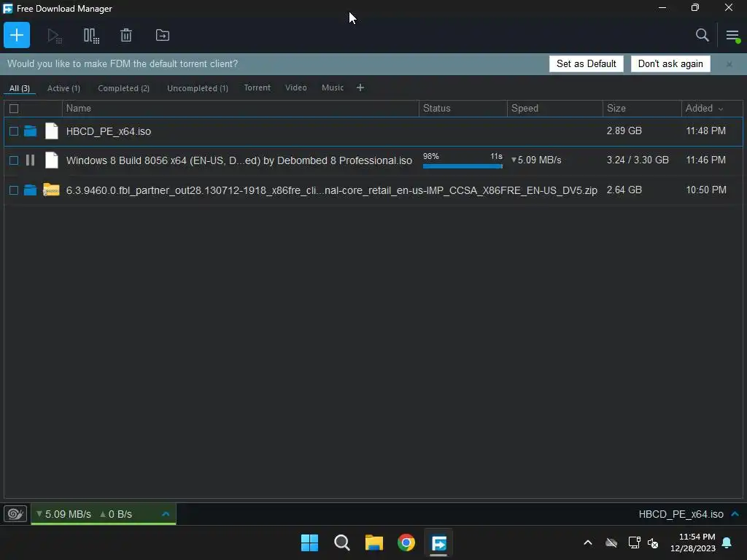
Task: Tick the select-all checkbox in header
Action: [x=14, y=109]
